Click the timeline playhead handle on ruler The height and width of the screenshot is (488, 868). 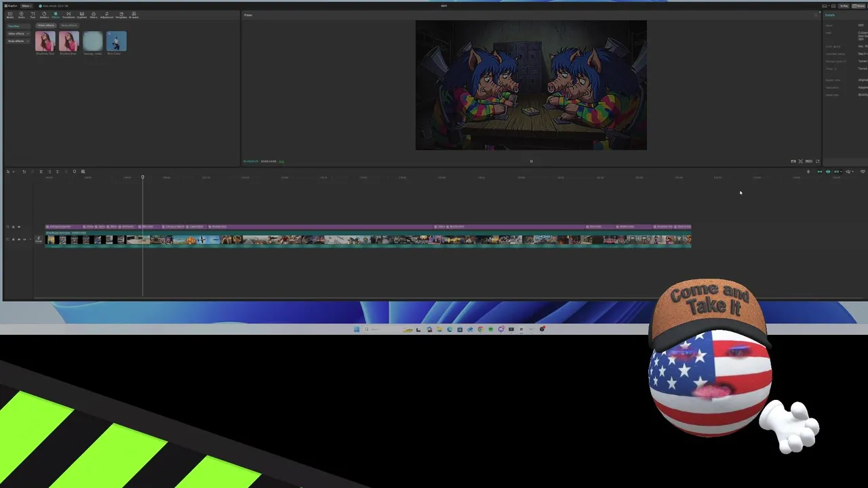(142, 177)
